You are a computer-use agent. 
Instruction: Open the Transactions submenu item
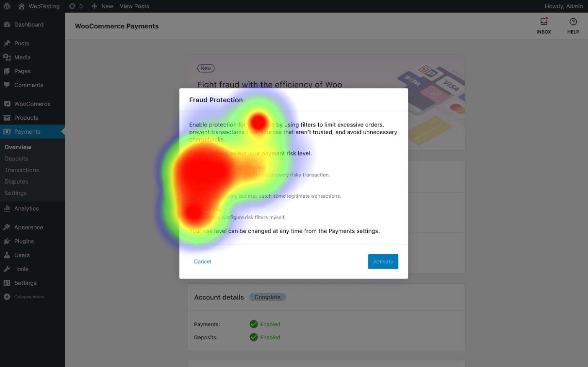point(22,170)
